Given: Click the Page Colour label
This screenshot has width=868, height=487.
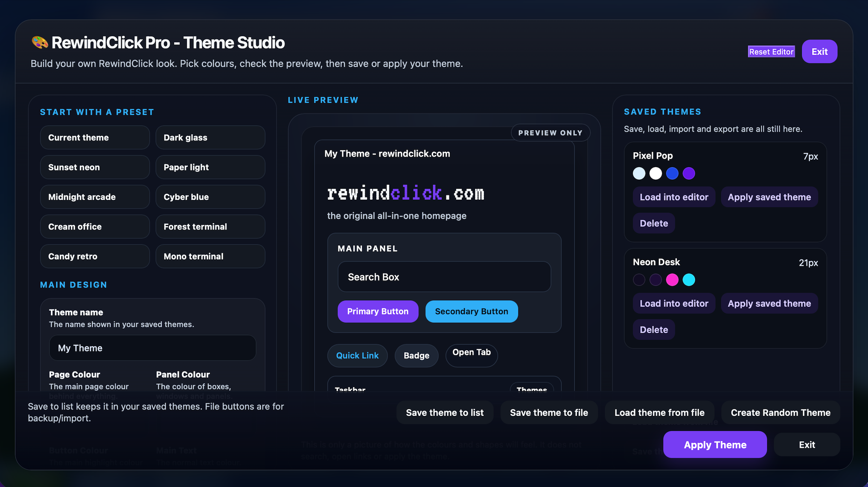Looking at the screenshot, I should click(74, 374).
